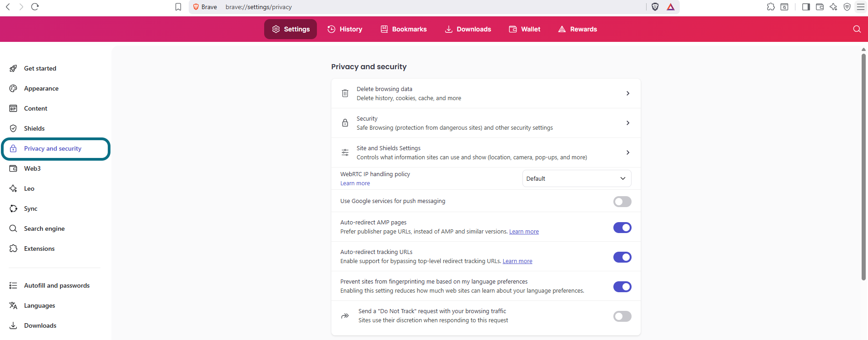Open the Rewards tab
The height and width of the screenshot is (340, 868).
577,29
